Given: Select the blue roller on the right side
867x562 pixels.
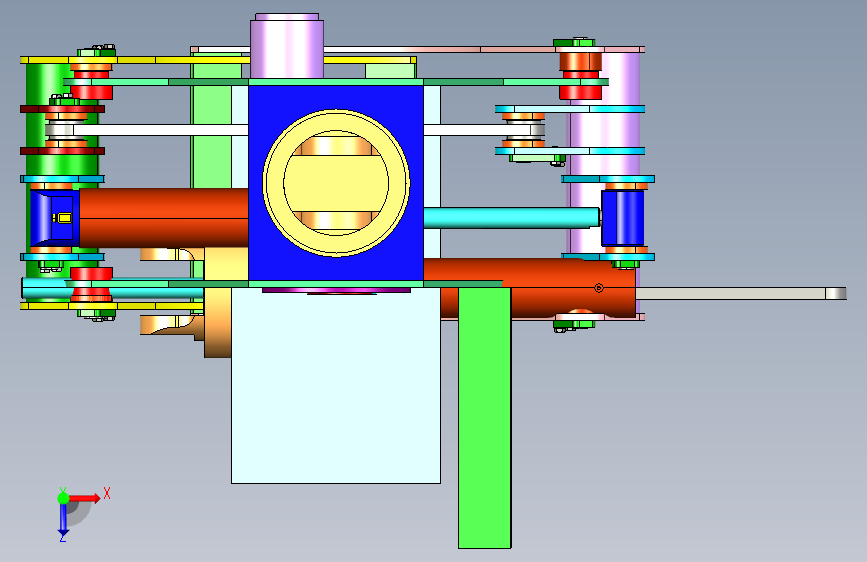Looking at the screenshot, I should pyautogui.click(x=623, y=218).
